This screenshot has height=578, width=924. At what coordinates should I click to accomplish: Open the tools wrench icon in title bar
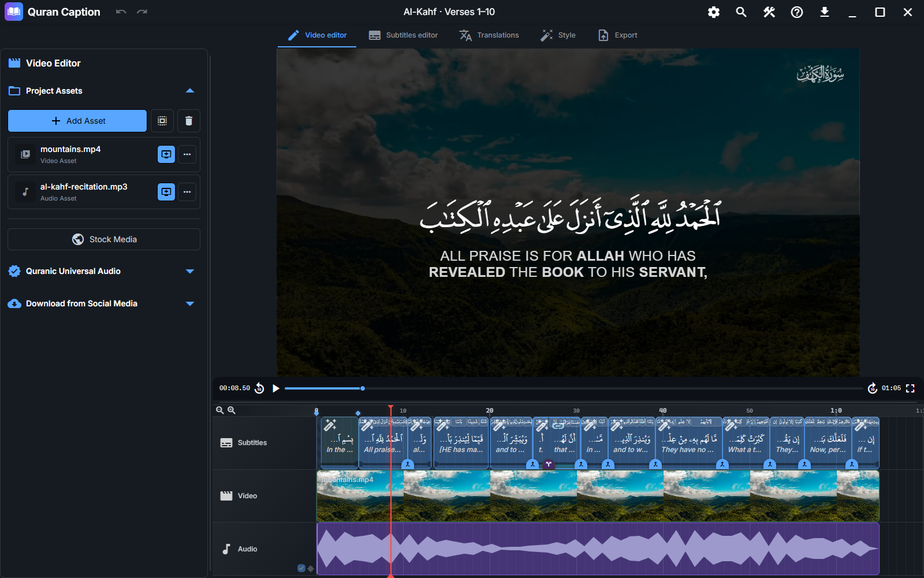tap(769, 12)
